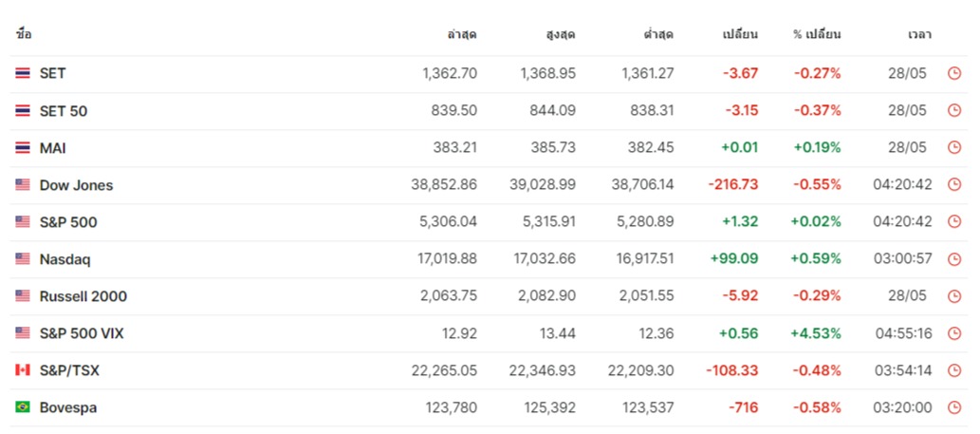980x434 pixels.
Task: Click the Brazilian flag beside Bovespa
Action: pos(23,407)
